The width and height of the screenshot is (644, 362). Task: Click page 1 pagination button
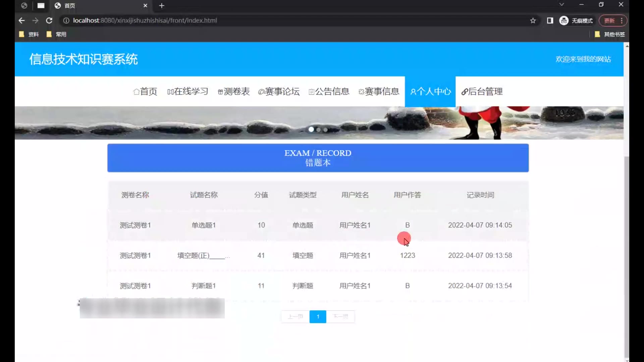point(318,316)
